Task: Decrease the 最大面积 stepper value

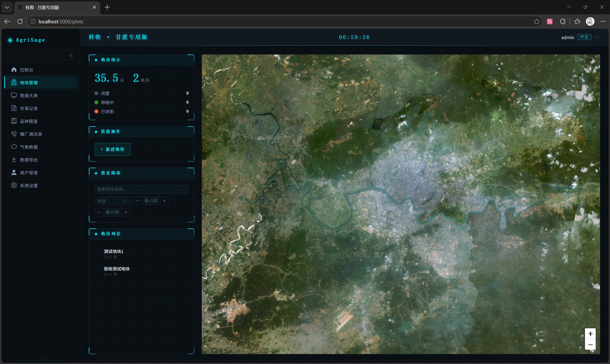Action: (x=99, y=212)
